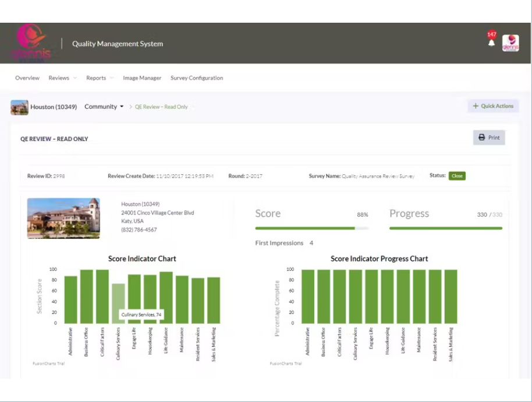The height and width of the screenshot is (402, 532).
Task: Click the green Close status badge
Action: point(457,175)
